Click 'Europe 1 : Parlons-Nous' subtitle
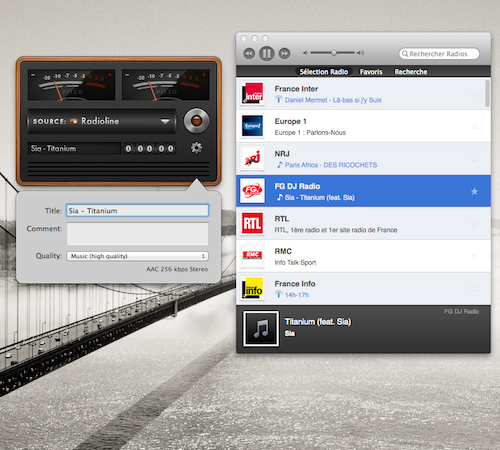The height and width of the screenshot is (450, 500). click(x=310, y=133)
